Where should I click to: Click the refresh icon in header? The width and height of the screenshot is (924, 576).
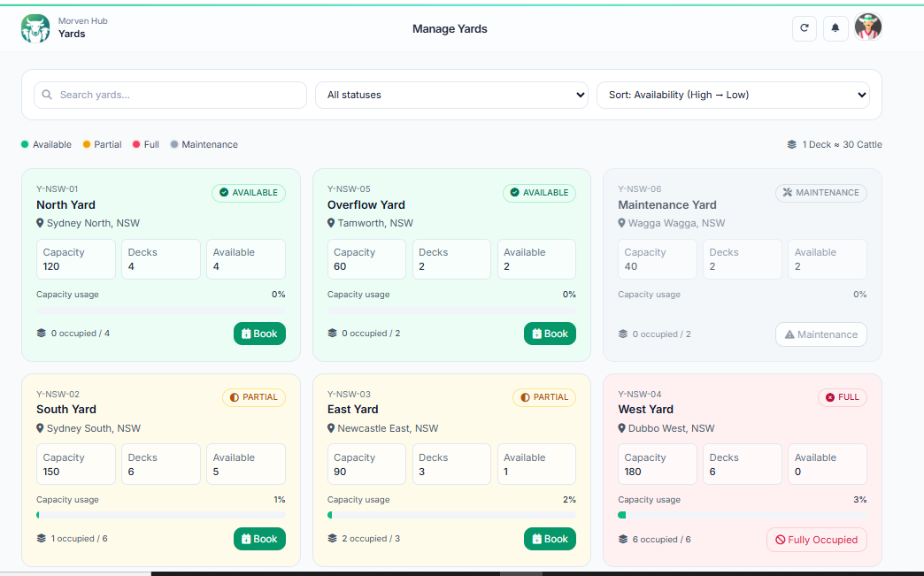804,28
